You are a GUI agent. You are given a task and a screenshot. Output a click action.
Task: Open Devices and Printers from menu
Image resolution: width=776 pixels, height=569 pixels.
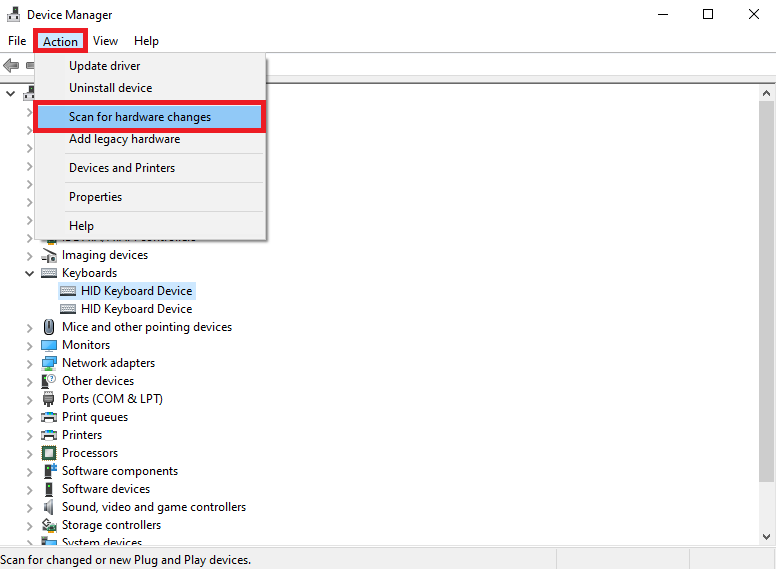149,168
